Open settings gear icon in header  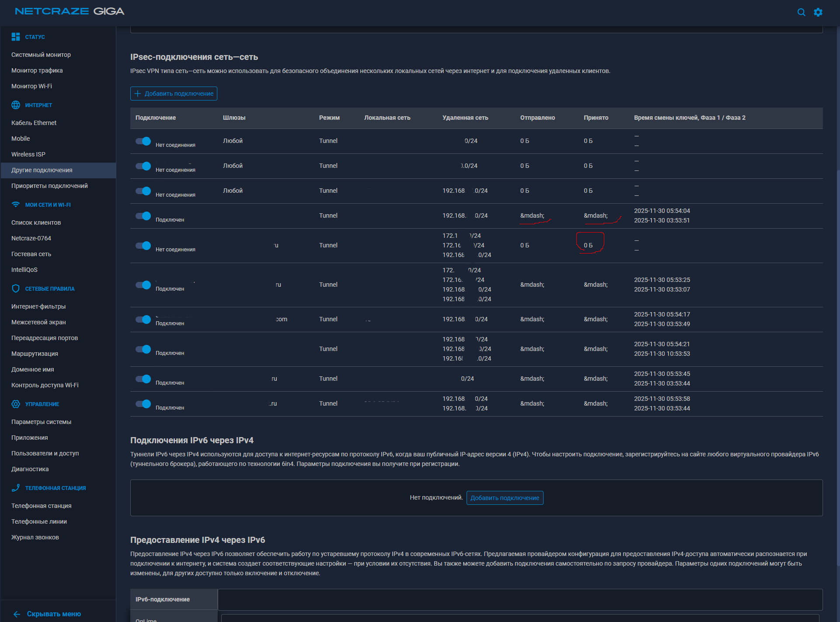coord(818,12)
